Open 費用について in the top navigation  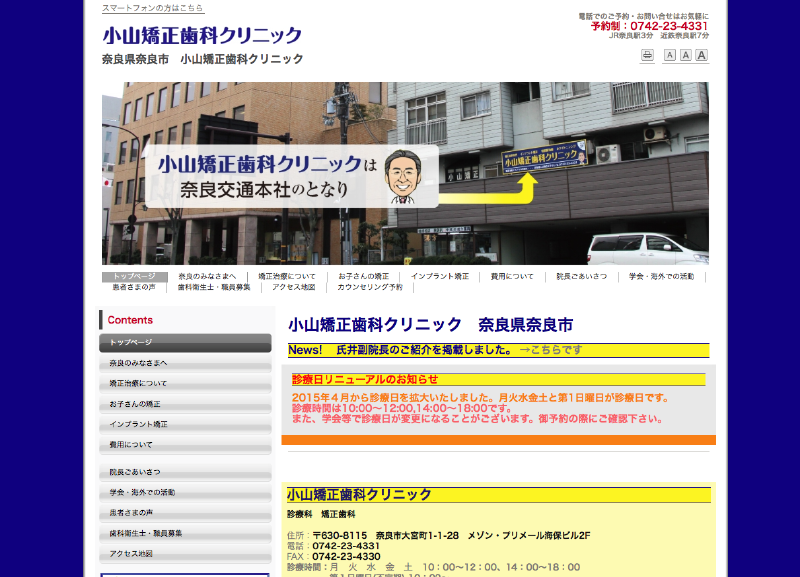[512, 277]
